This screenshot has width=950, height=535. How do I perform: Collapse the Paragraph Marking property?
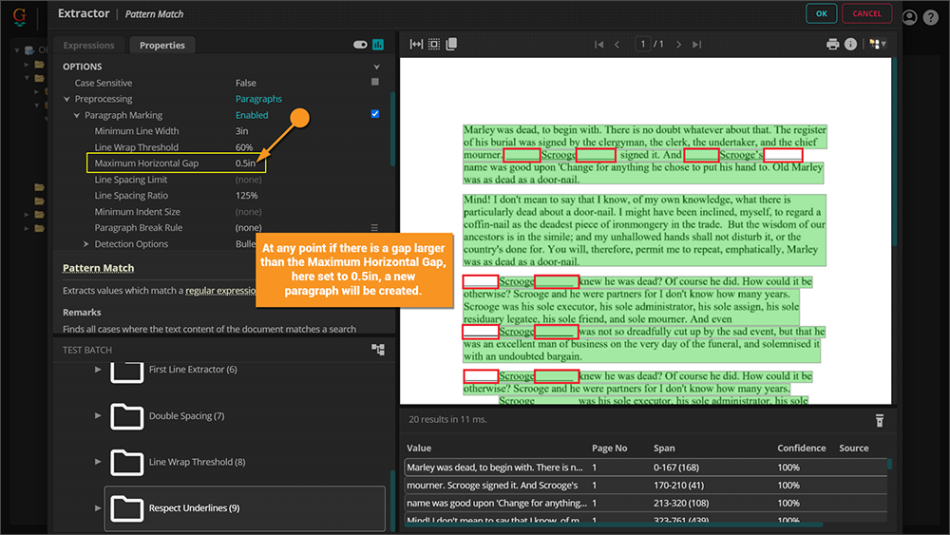(x=77, y=115)
